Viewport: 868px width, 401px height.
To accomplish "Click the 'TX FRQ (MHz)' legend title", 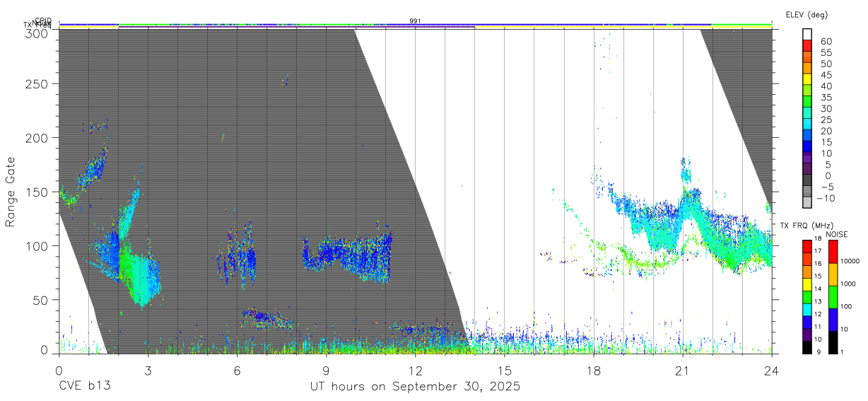I will point(806,225).
